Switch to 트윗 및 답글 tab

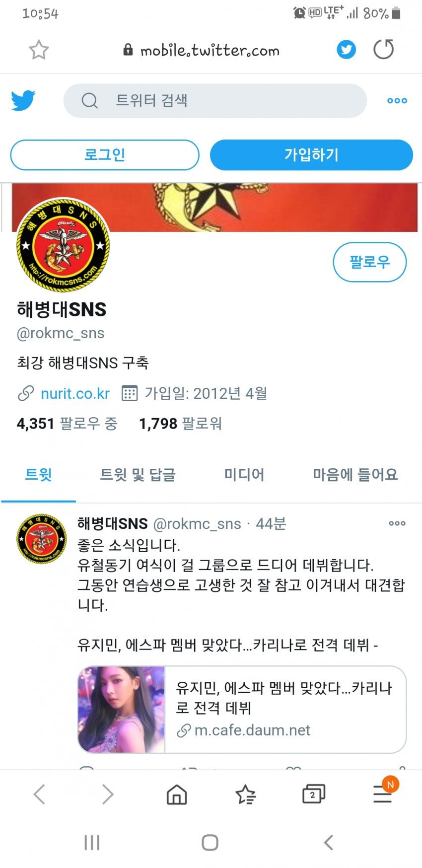[x=138, y=475]
